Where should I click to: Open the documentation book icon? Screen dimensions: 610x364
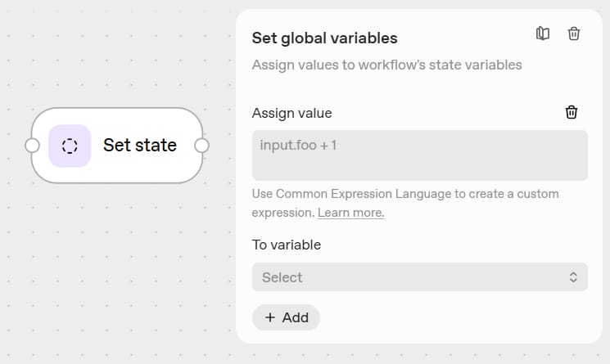(542, 34)
